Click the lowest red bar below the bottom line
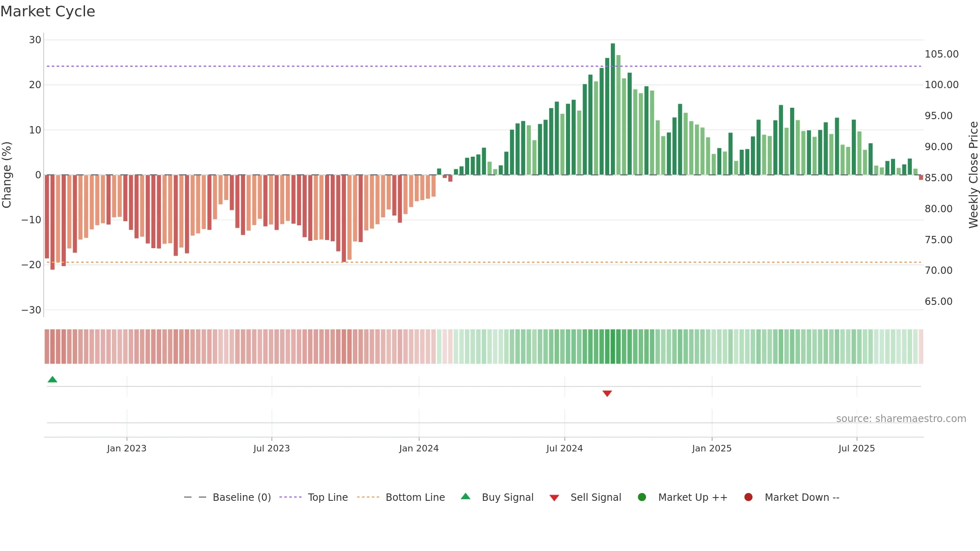The image size is (980, 551). (52, 222)
